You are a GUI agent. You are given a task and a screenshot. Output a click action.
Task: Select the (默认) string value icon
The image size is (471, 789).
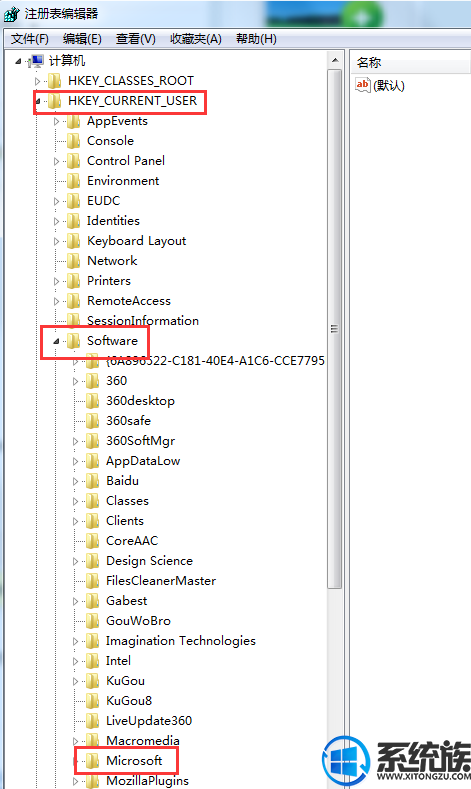click(x=362, y=85)
